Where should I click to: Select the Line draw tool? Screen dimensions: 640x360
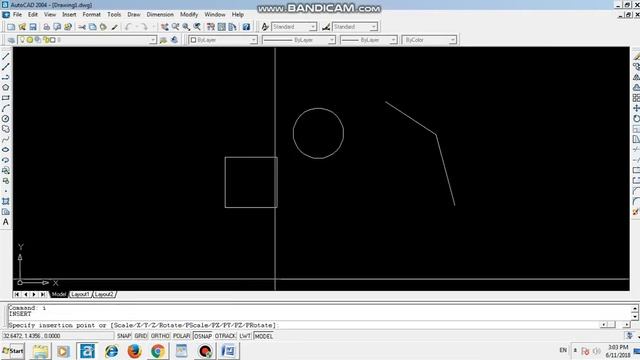point(6,56)
